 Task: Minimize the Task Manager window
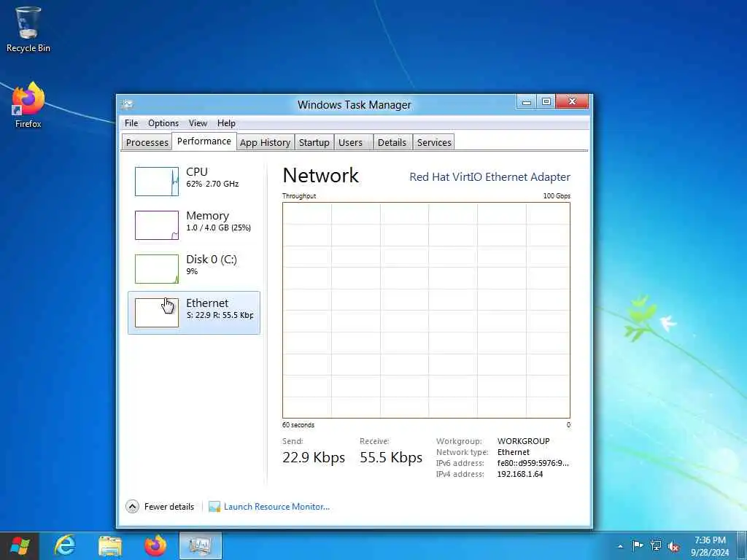pos(527,102)
